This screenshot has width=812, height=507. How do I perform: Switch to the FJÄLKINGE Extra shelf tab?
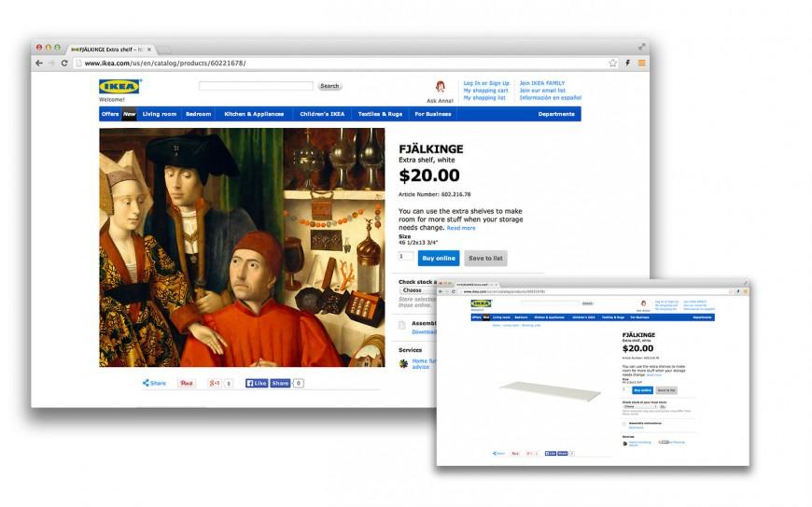coord(111,49)
